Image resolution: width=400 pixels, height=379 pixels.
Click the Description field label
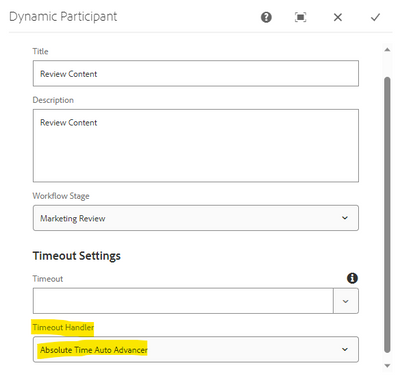pos(53,100)
